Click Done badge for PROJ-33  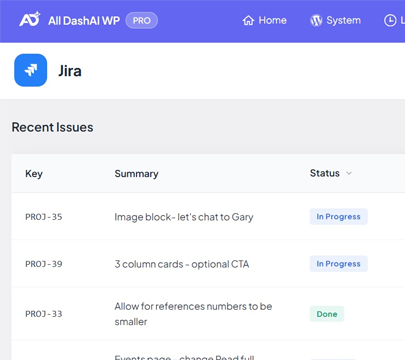click(327, 314)
